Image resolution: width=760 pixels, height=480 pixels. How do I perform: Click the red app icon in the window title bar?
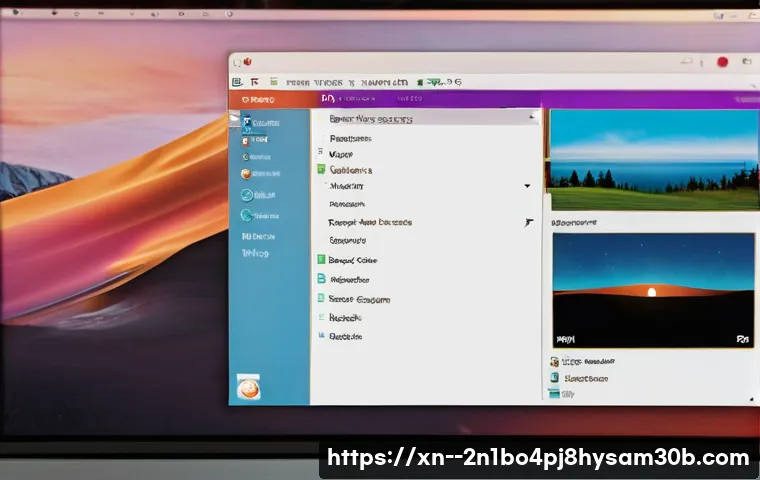tap(246, 62)
